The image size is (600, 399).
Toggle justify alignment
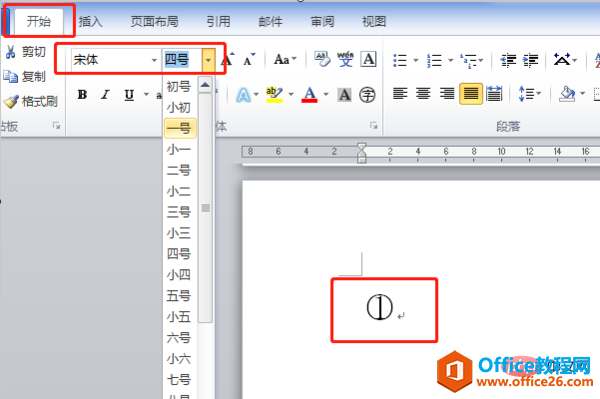click(471, 94)
